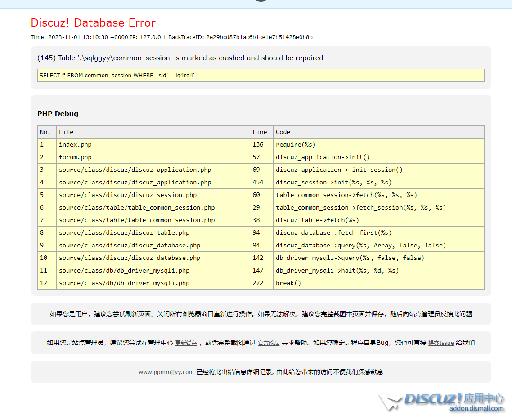Click the addon.dismall.com text under the logo
This screenshot has width=512, height=420.
[476, 409]
